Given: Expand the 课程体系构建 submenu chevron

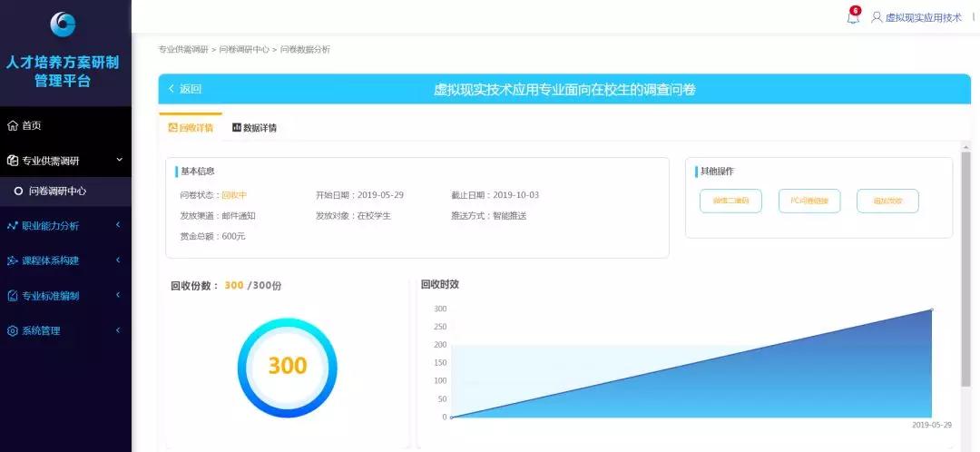Looking at the screenshot, I should point(118,260).
